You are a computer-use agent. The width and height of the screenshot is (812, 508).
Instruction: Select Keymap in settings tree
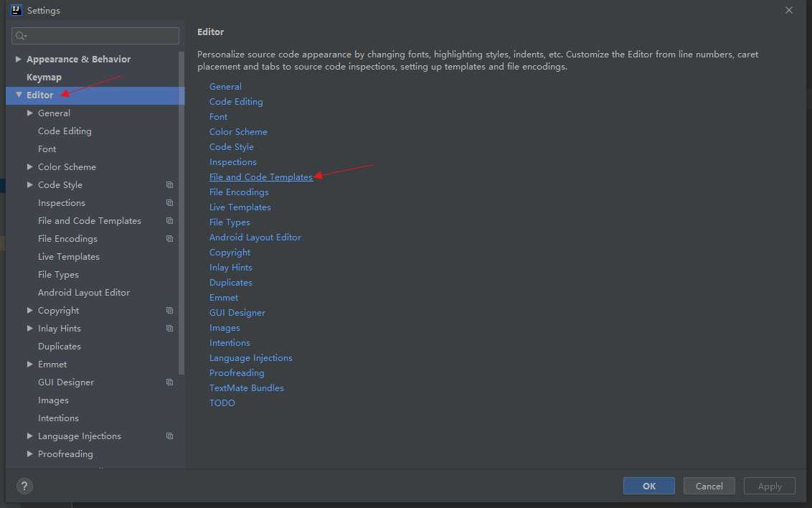point(44,77)
